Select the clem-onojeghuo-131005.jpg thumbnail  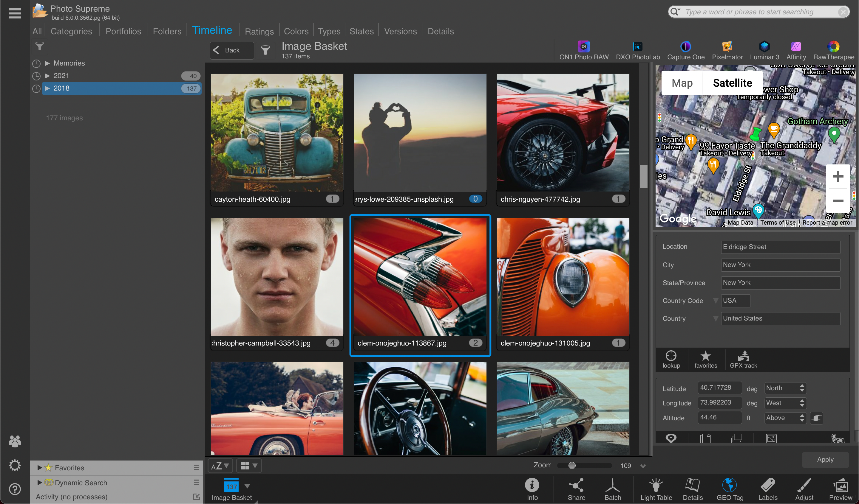(x=563, y=276)
